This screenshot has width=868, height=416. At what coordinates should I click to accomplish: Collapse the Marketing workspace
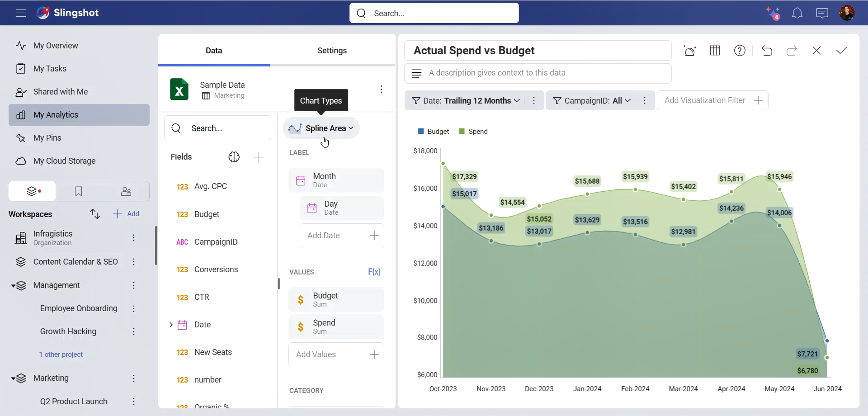(14, 378)
